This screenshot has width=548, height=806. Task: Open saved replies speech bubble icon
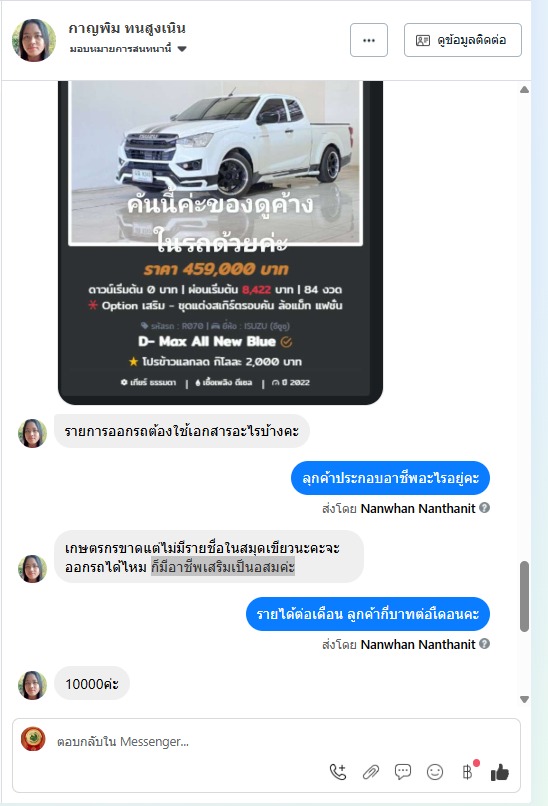click(403, 772)
